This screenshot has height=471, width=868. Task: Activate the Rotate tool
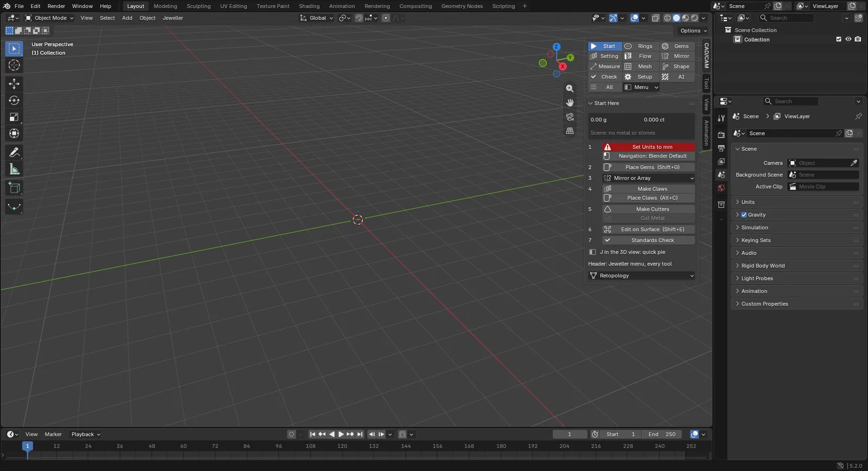point(14,100)
